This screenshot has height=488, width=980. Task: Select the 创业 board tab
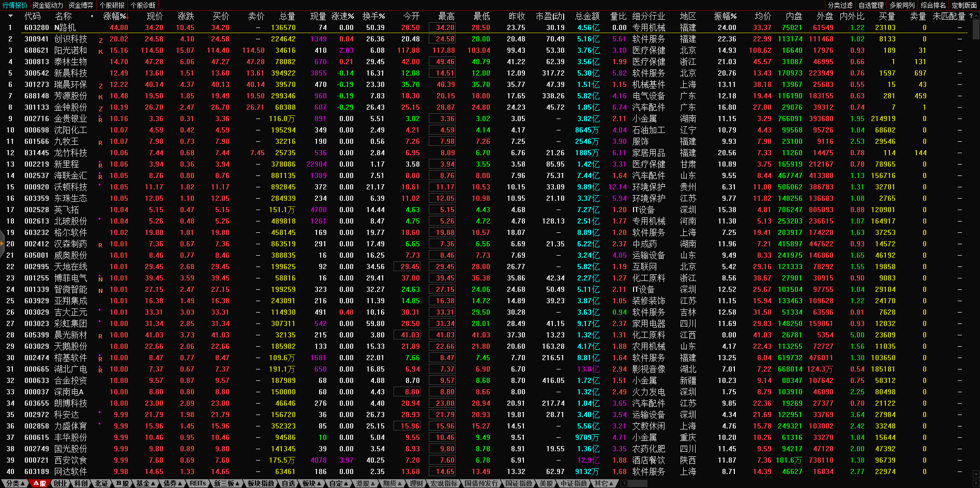tap(61, 483)
